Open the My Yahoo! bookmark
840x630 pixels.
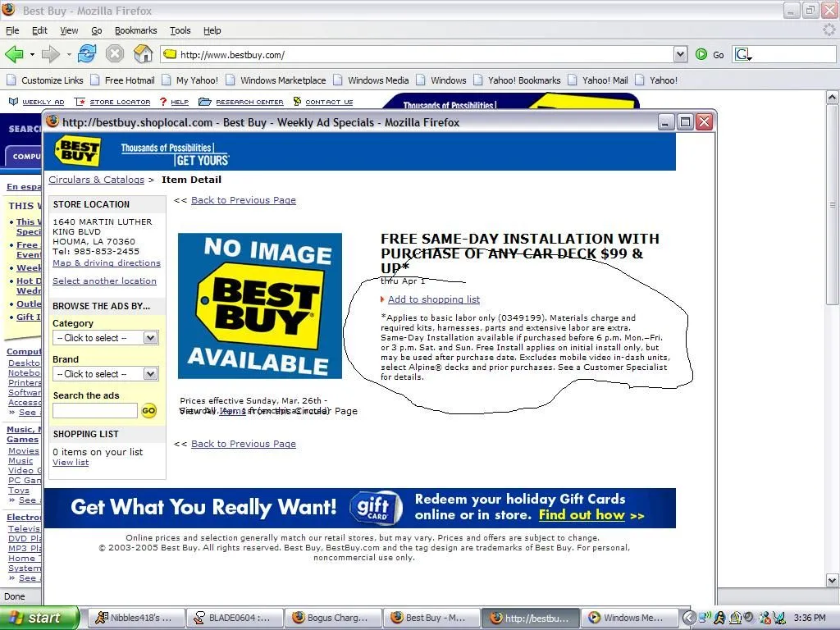point(190,80)
